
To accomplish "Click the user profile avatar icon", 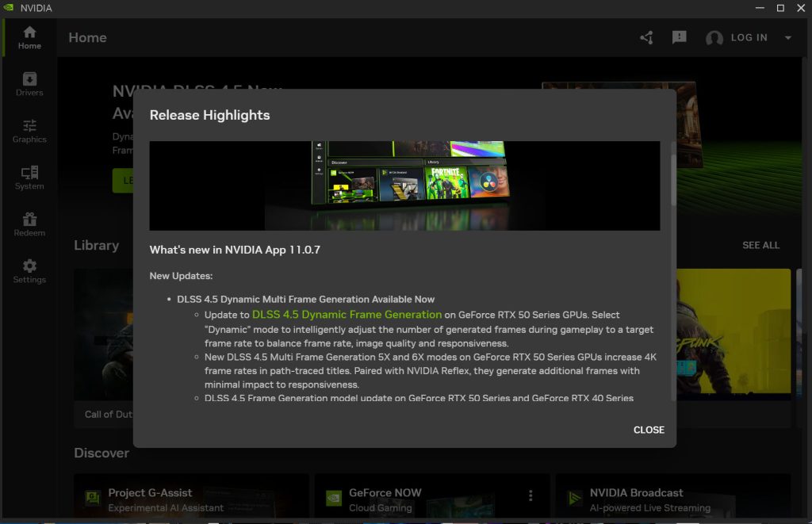I will coord(714,37).
